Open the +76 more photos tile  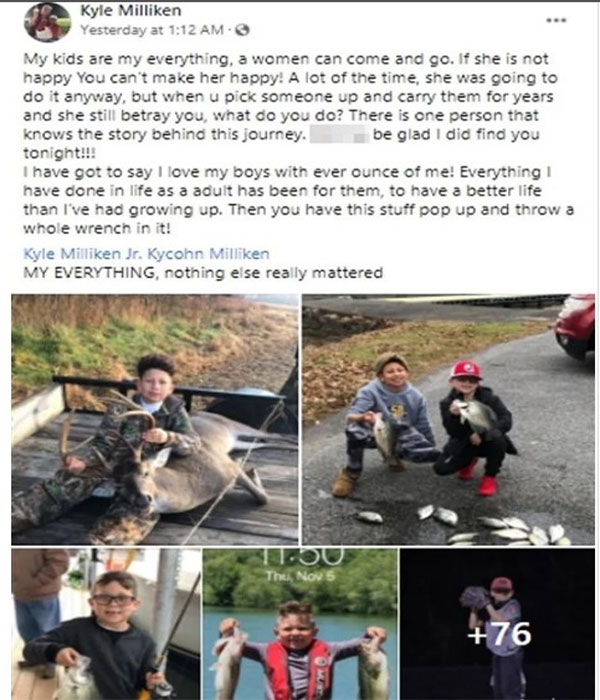click(x=497, y=624)
